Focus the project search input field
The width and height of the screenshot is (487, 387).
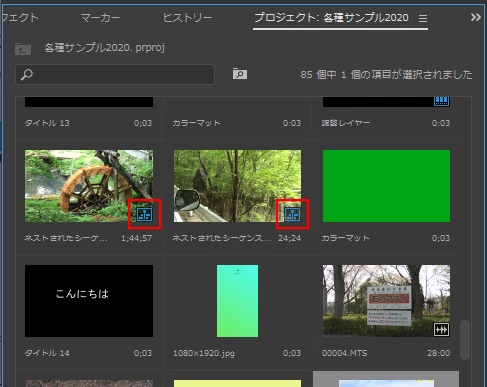coord(115,74)
